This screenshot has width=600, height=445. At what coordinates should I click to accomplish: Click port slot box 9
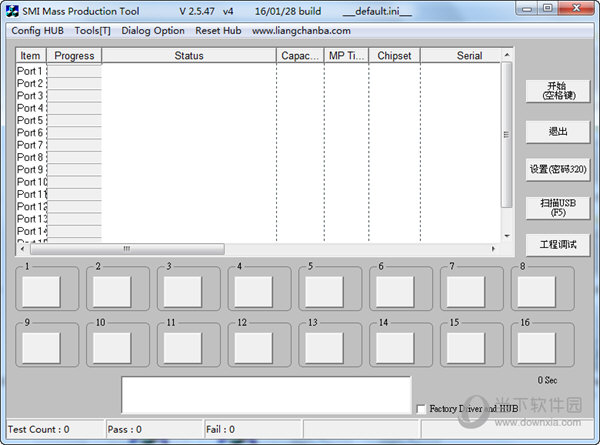click(41, 347)
